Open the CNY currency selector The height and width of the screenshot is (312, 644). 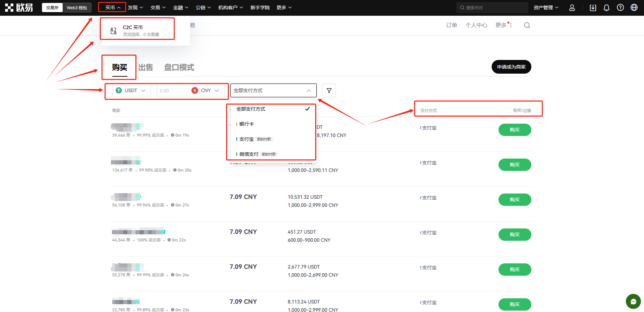pos(206,90)
